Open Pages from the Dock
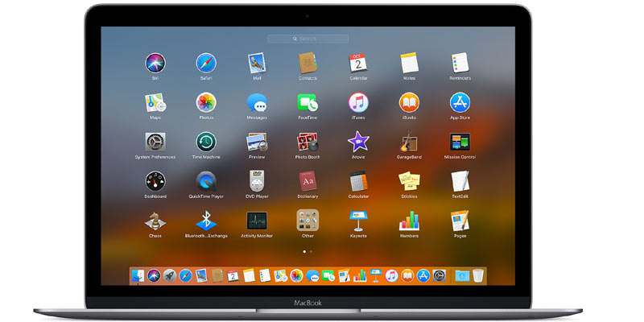The height and width of the screenshot is (322, 644). click(x=344, y=275)
